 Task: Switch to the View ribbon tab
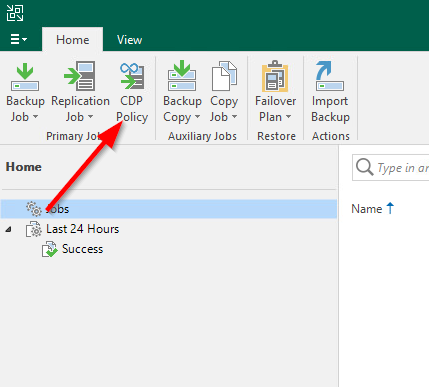(x=129, y=40)
